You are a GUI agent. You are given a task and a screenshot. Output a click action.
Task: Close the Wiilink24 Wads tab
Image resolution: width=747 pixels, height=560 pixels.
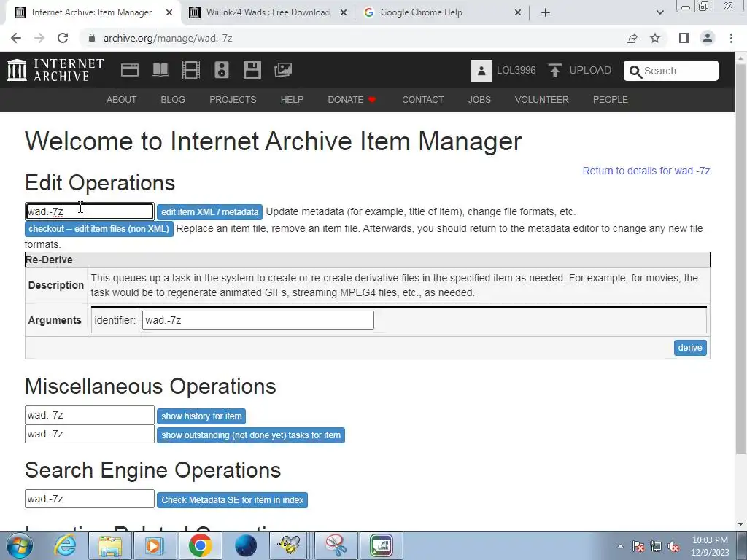(343, 13)
